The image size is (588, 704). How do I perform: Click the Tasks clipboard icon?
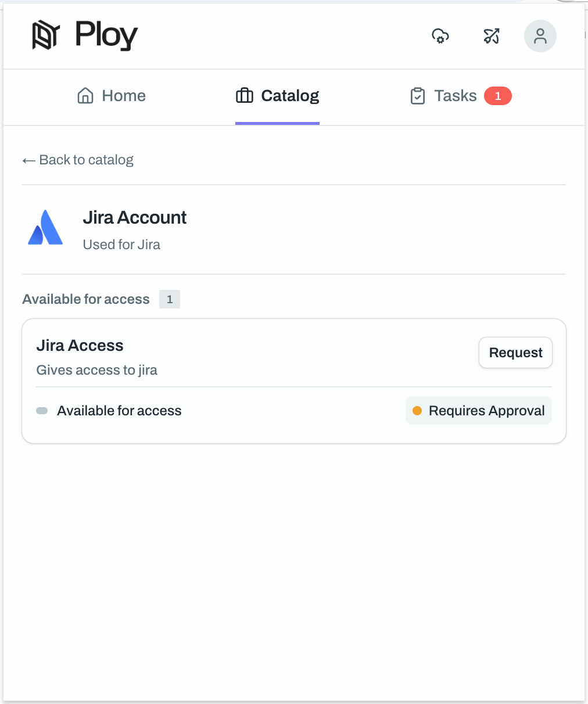coord(418,96)
